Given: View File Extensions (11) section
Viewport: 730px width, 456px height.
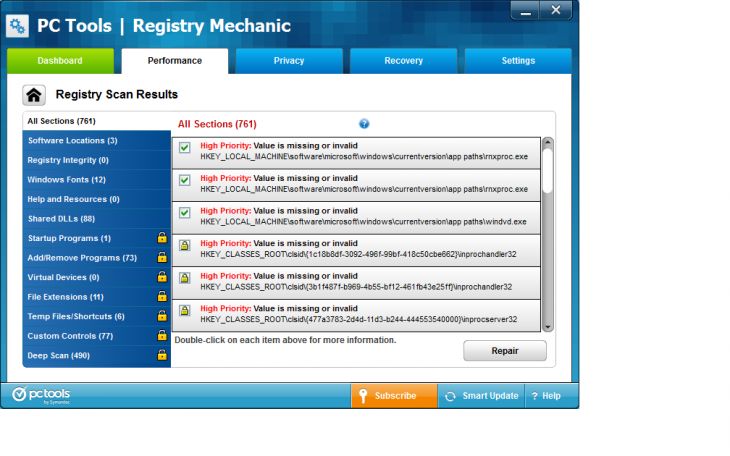Looking at the screenshot, I should click(x=97, y=297).
